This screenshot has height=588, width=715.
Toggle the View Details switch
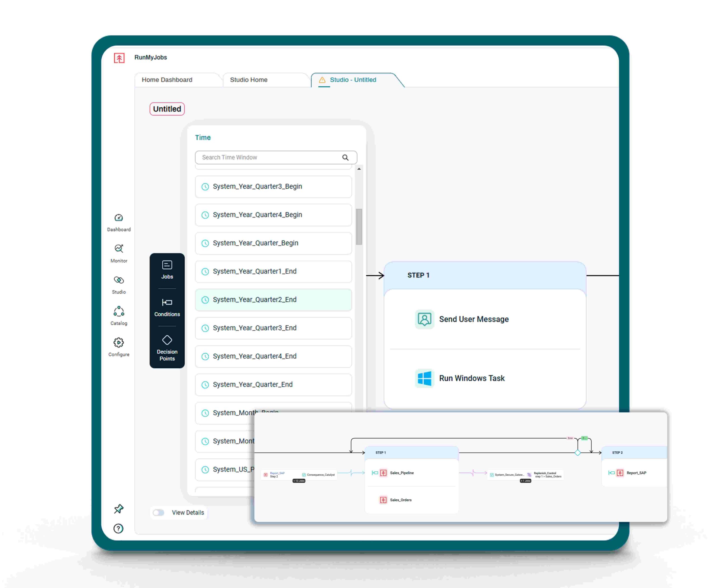tap(158, 513)
